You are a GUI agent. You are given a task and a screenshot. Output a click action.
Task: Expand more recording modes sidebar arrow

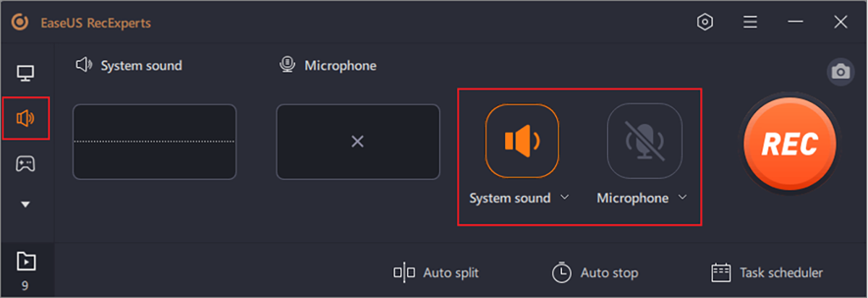point(26,205)
